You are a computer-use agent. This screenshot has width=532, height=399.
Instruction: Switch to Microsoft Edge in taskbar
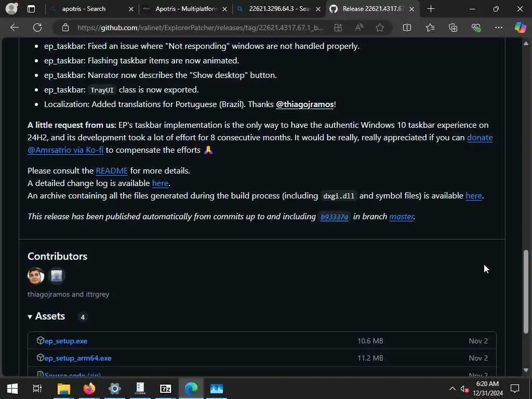[x=191, y=389]
